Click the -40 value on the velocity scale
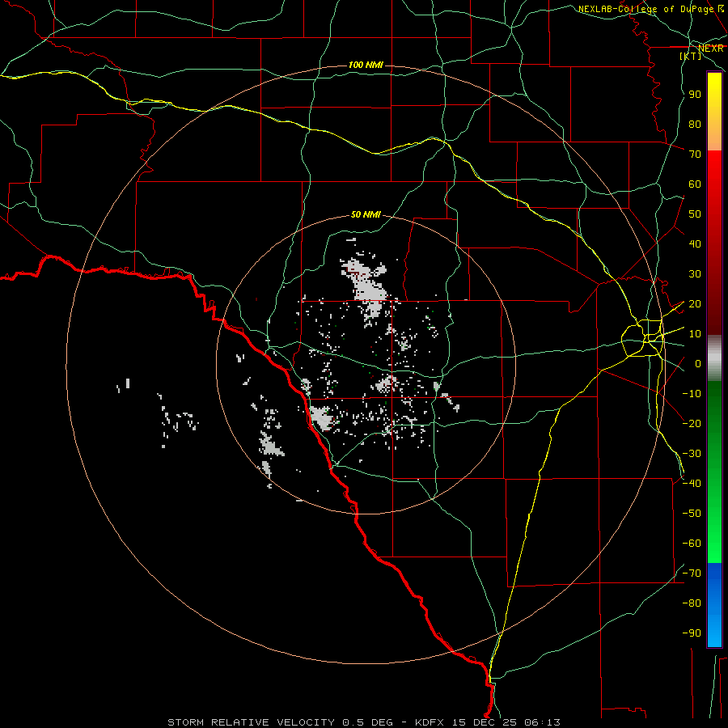Viewport: 728px width, 728px height. click(x=692, y=484)
